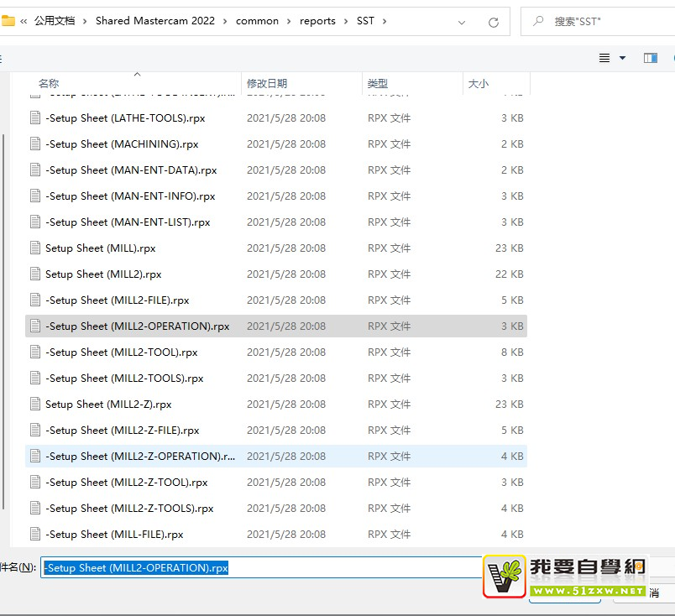Screen dimensions: 675x616
Task: Click file icon of Setup Sheet (MILL).rpx
Action: click(x=35, y=248)
